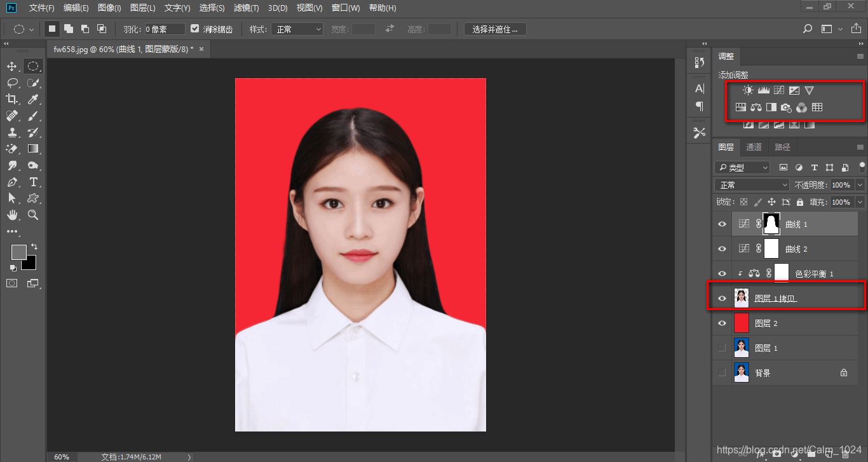Select the Zoom tool
This screenshot has width=868, height=462.
click(33, 215)
